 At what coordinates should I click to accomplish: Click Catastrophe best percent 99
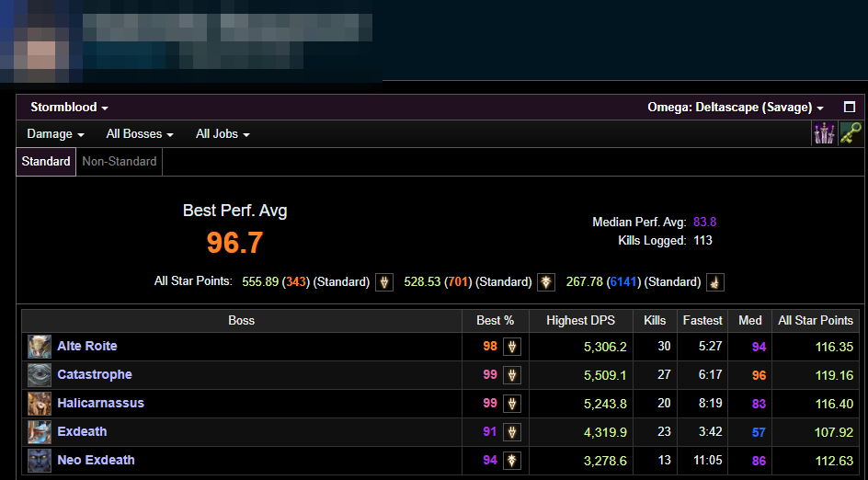click(490, 375)
